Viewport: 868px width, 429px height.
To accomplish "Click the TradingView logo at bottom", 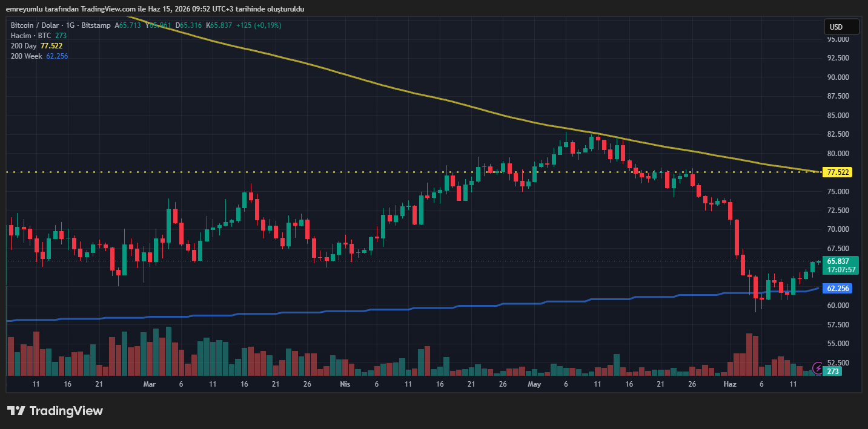I will click(55, 411).
